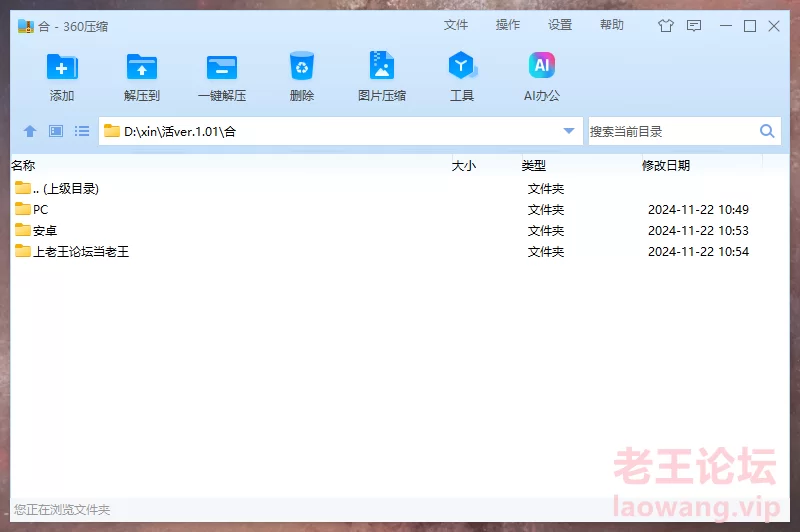Select the 一键解压 one-click extract icon
The width and height of the screenshot is (800, 532).
click(221, 68)
